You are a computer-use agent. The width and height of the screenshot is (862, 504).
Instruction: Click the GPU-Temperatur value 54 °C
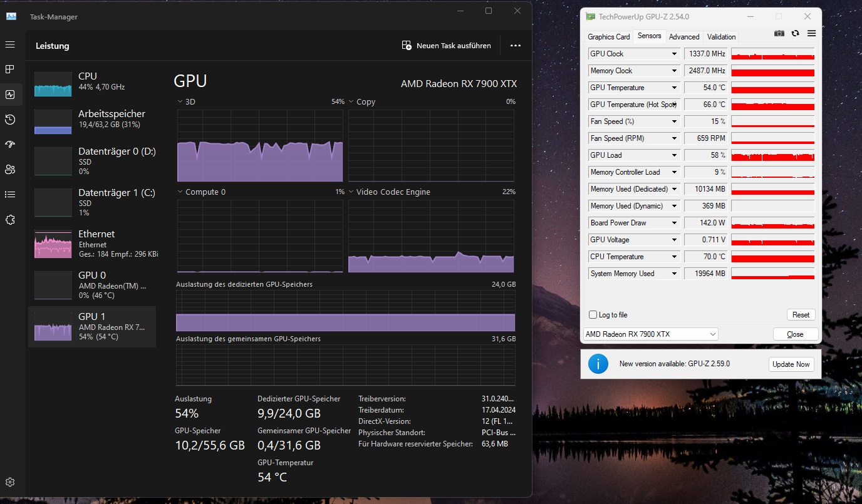273,477
